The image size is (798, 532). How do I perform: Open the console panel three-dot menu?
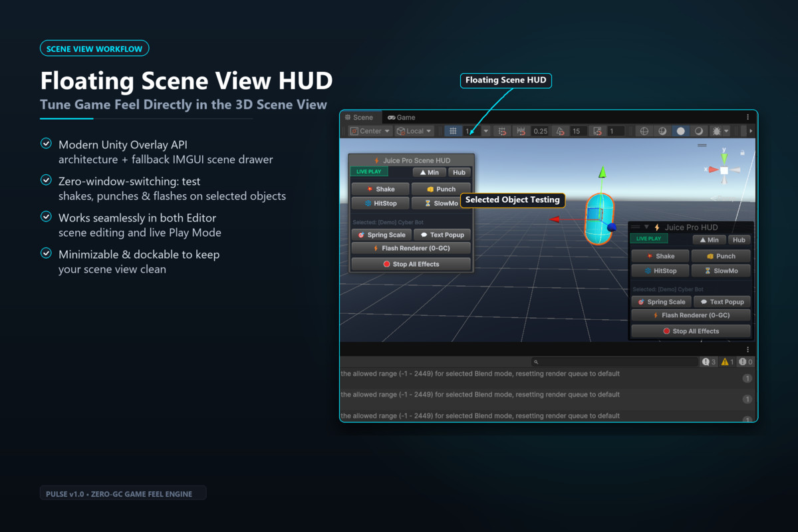tap(748, 350)
